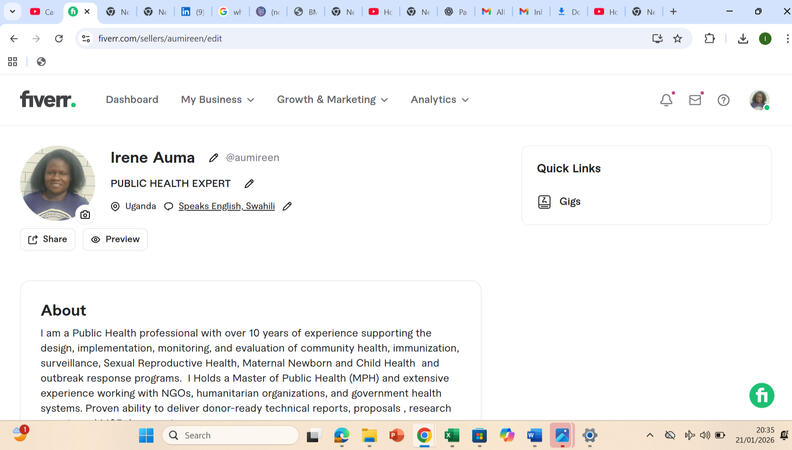The width and height of the screenshot is (792, 450).
Task: Expand the My Business dropdown menu
Action: tap(217, 100)
